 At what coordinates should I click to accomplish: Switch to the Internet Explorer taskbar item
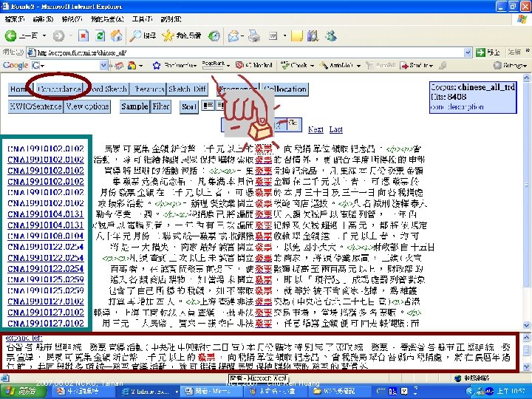tap(149, 391)
